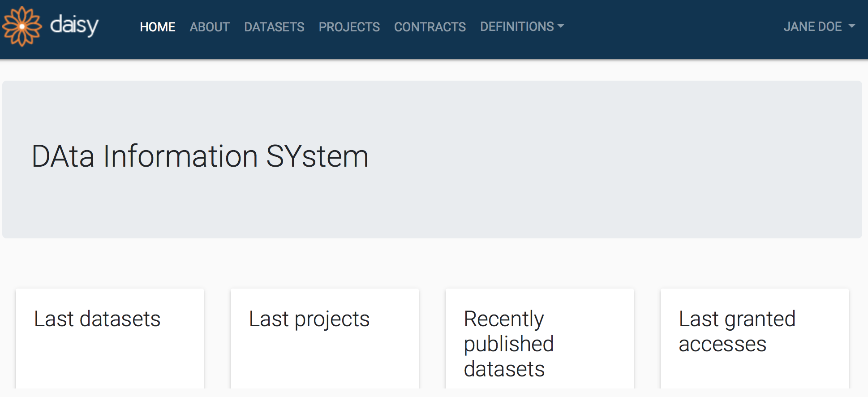The width and height of the screenshot is (868, 397).
Task: Click the caret arrow beside JANE DOE
Action: pyautogui.click(x=852, y=26)
